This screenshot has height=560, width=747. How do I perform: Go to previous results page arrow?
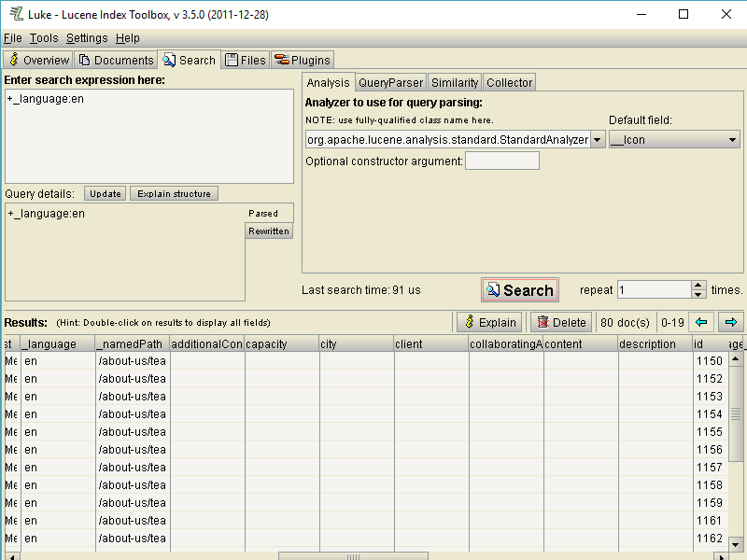click(x=701, y=322)
